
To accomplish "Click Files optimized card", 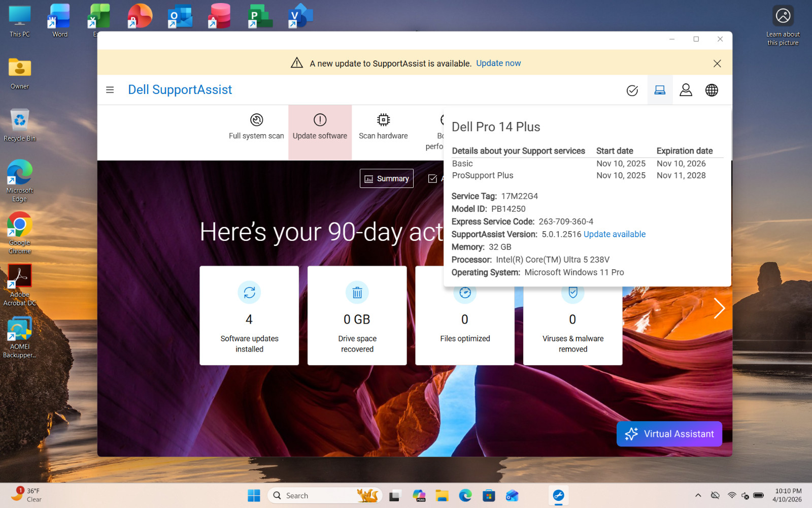I will 465,325.
